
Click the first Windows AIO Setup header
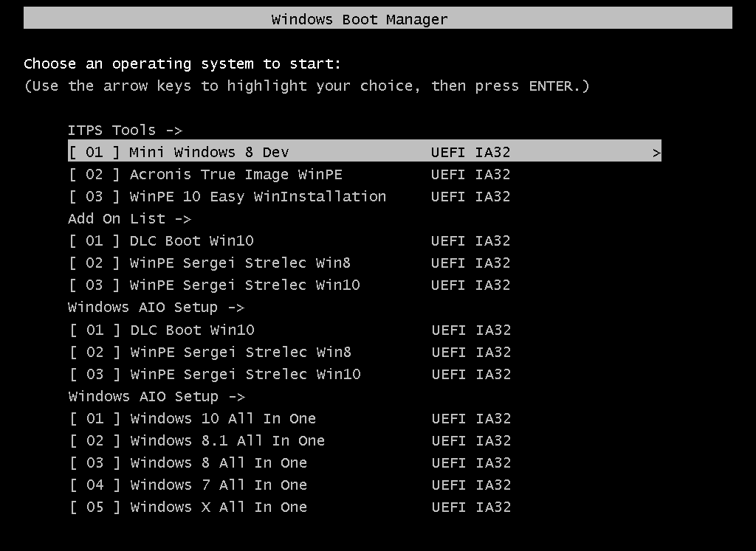coord(157,308)
